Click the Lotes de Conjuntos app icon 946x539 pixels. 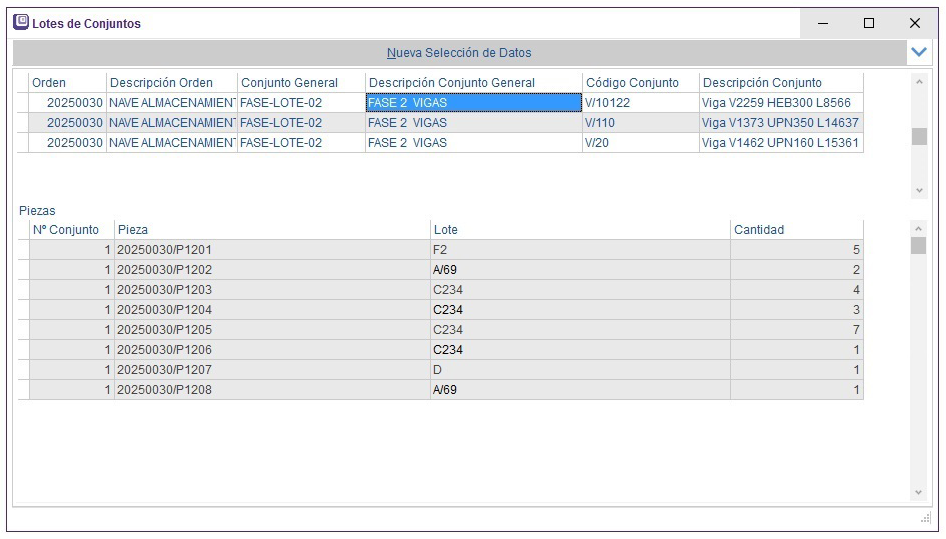20,22
